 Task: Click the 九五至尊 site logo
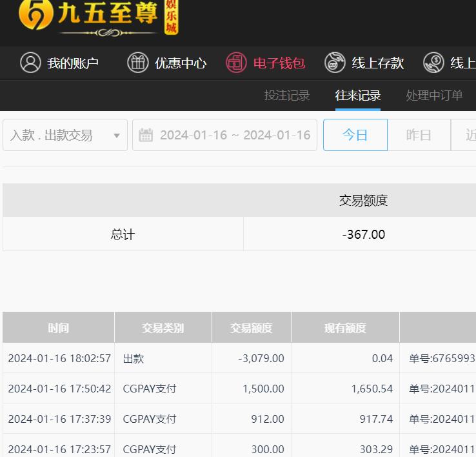tap(97, 17)
